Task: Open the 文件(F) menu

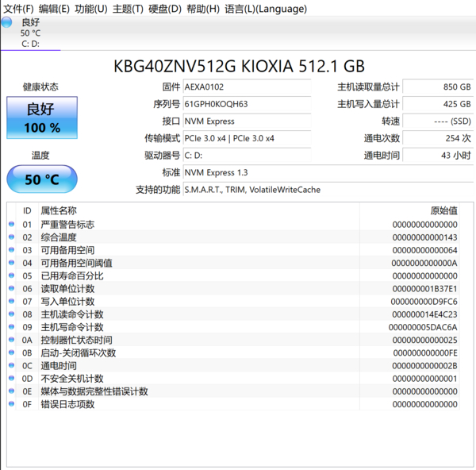Action: click(x=18, y=9)
